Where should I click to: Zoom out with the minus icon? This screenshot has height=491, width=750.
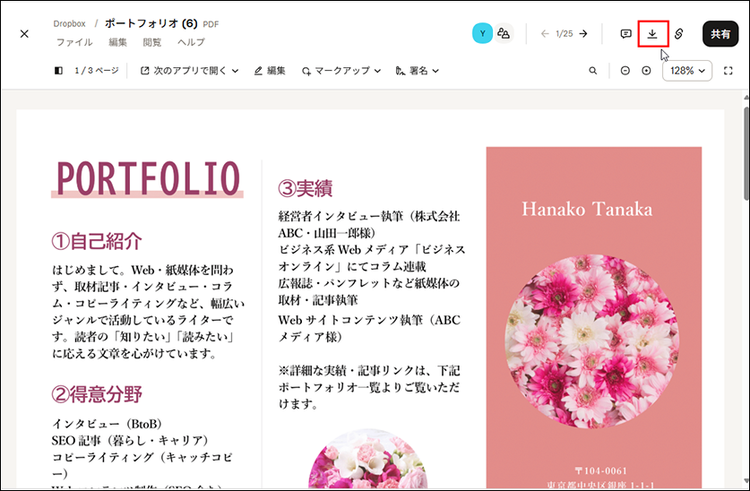(625, 71)
